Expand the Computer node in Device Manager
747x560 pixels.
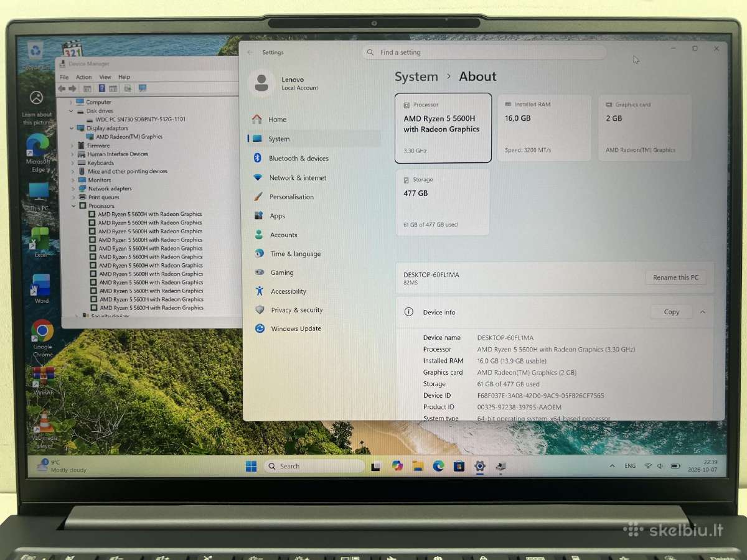(71, 102)
